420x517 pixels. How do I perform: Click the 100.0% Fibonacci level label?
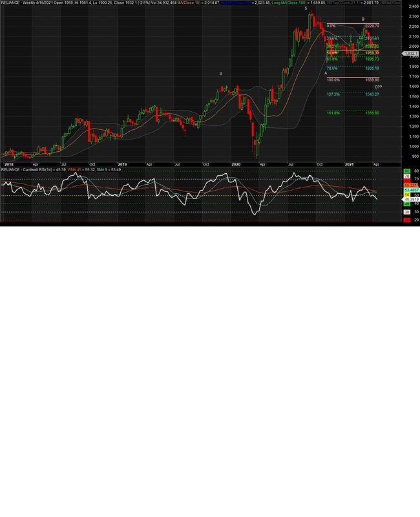pos(333,79)
